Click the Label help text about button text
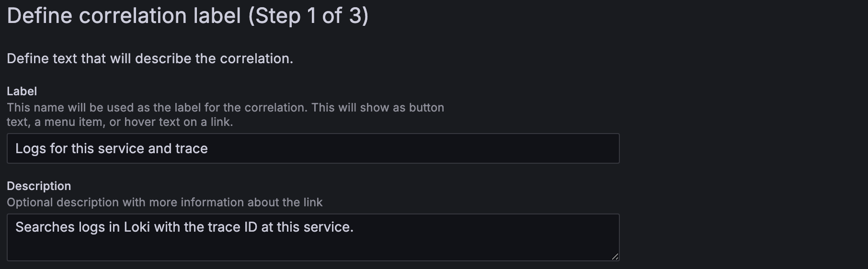This screenshot has width=868, height=269. (225, 107)
